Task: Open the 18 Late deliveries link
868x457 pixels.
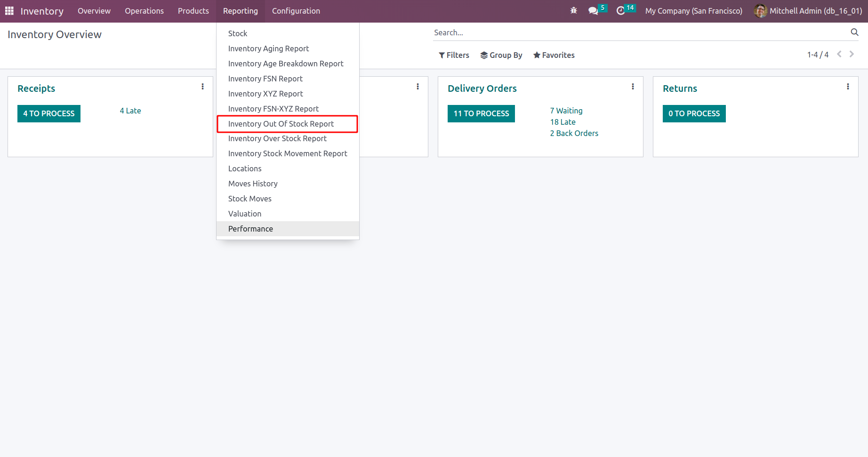Action: point(563,122)
